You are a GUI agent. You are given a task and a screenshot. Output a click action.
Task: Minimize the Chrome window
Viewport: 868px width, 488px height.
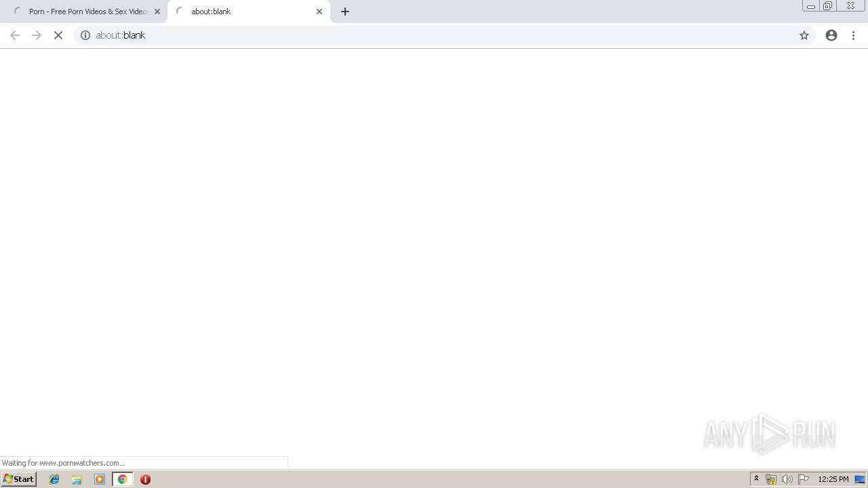click(x=811, y=6)
